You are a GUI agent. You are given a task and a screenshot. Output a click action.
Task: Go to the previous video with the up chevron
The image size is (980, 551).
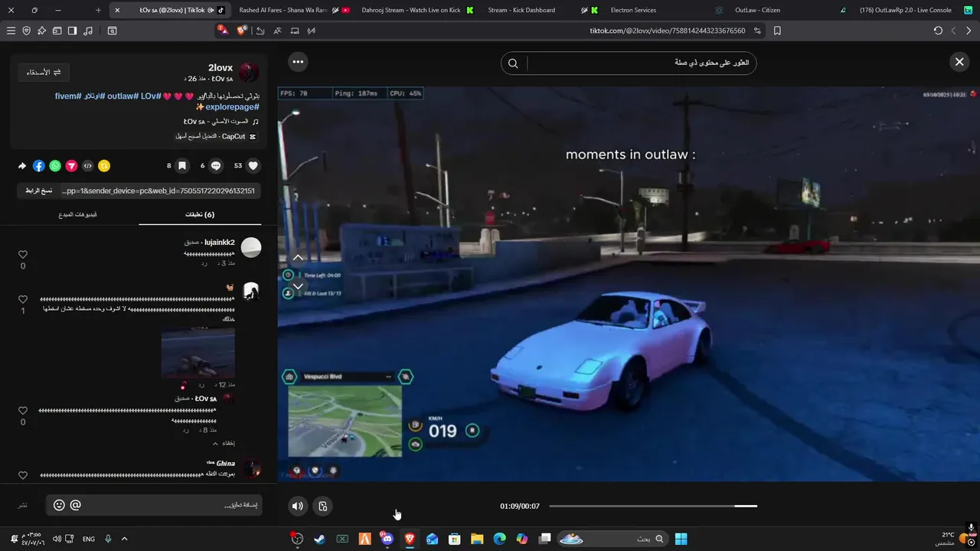(x=298, y=257)
